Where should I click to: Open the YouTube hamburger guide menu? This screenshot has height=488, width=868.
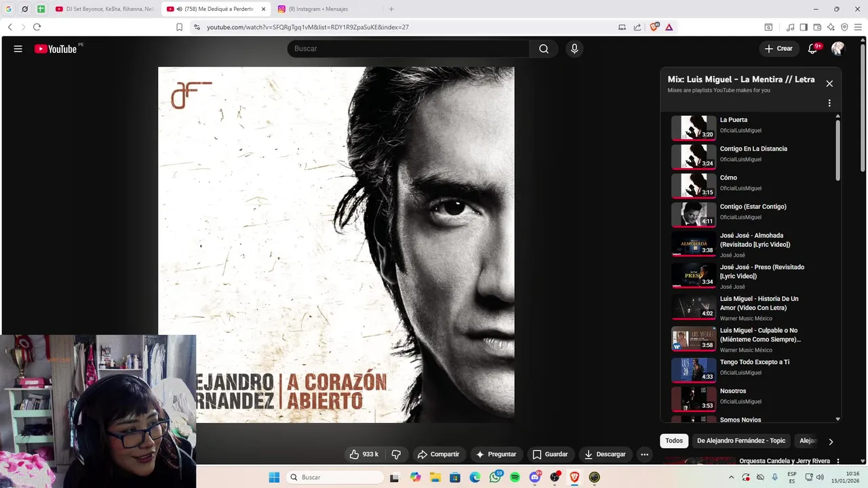[18, 49]
